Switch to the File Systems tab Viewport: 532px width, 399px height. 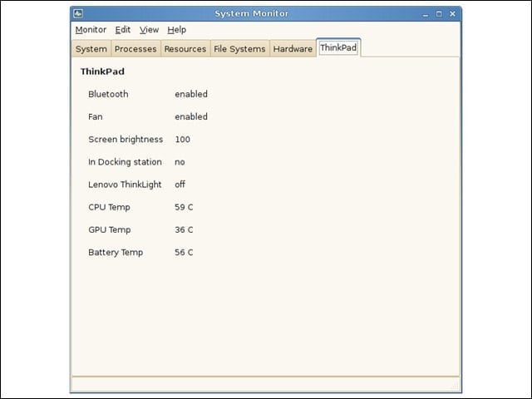tap(239, 49)
